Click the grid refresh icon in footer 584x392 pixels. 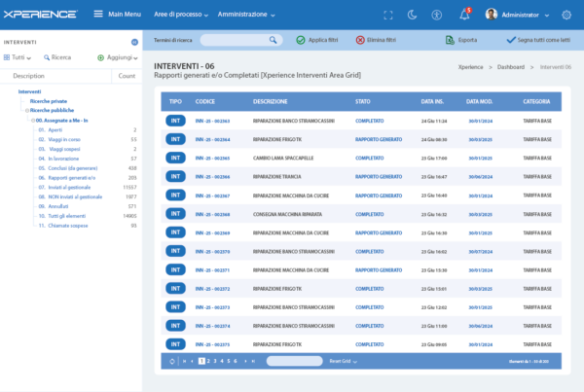pos(171,361)
